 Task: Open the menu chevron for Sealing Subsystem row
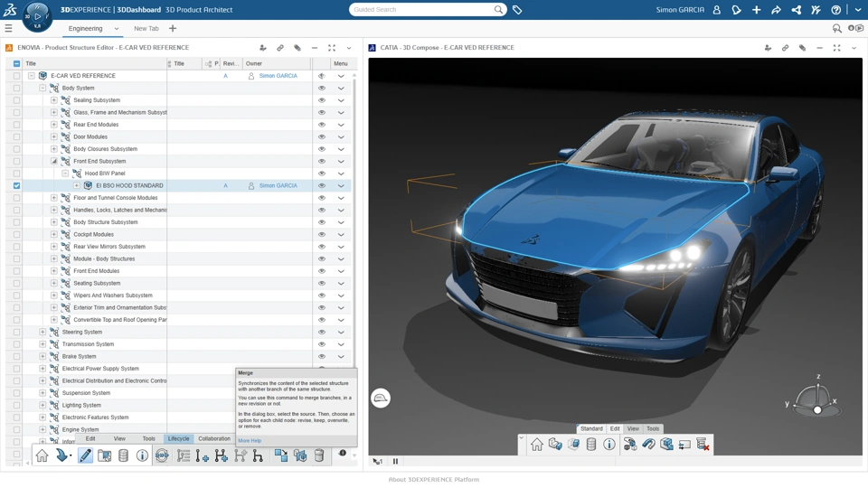click(341, 100)
